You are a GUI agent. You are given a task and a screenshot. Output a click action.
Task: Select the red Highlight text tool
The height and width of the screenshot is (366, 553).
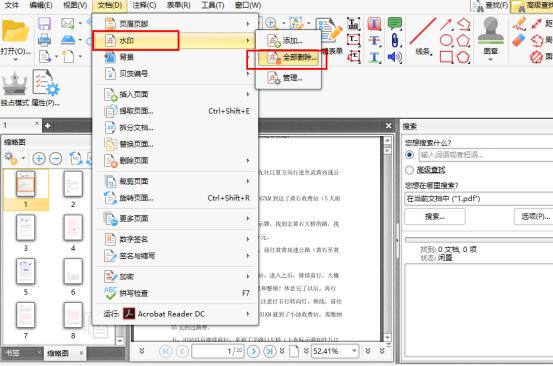point(374,24)
